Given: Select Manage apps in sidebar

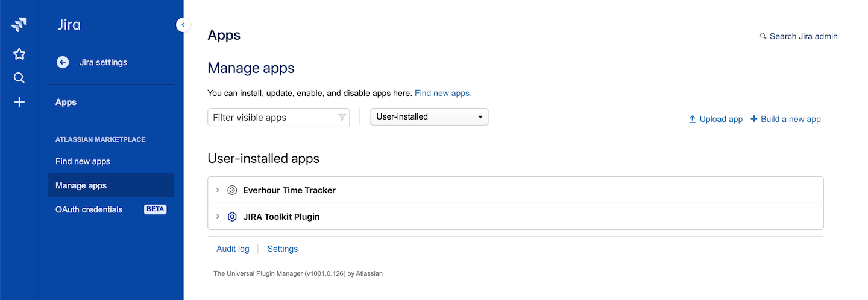Looking at the screenshot, I should pos(81,185).
